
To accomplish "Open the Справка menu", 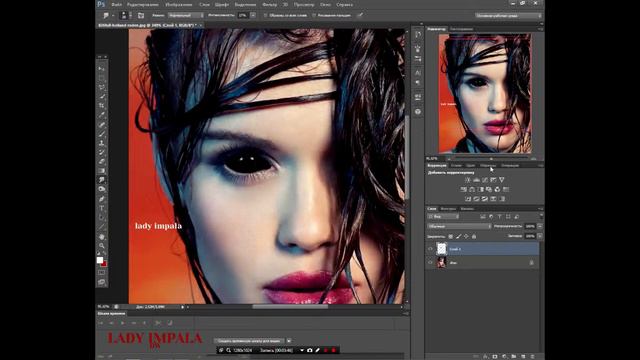I will tap(344, 4).
